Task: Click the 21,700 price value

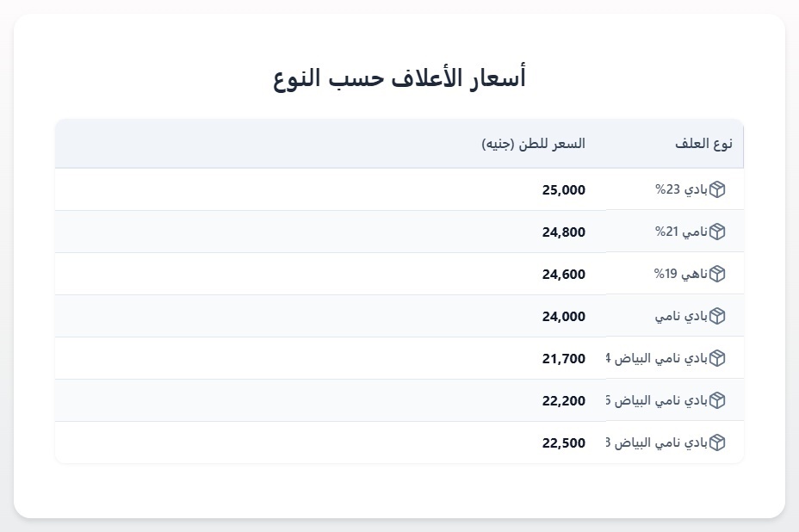Action: [563, 358]
